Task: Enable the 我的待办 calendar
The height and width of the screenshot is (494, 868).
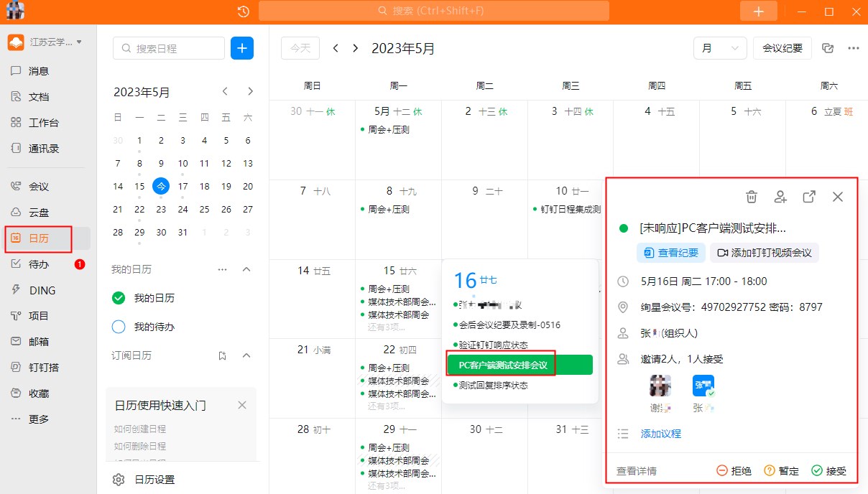Action: pyautogui.click(x=119, y=327)
